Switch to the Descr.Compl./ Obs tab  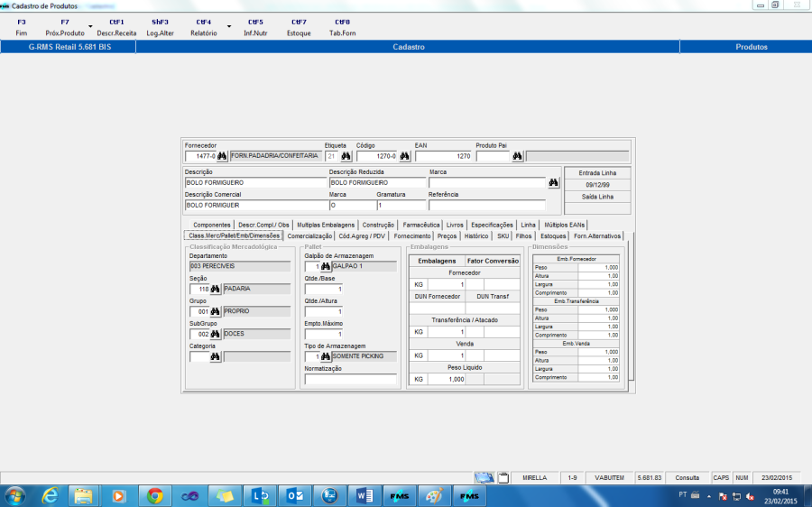point(263,225)
